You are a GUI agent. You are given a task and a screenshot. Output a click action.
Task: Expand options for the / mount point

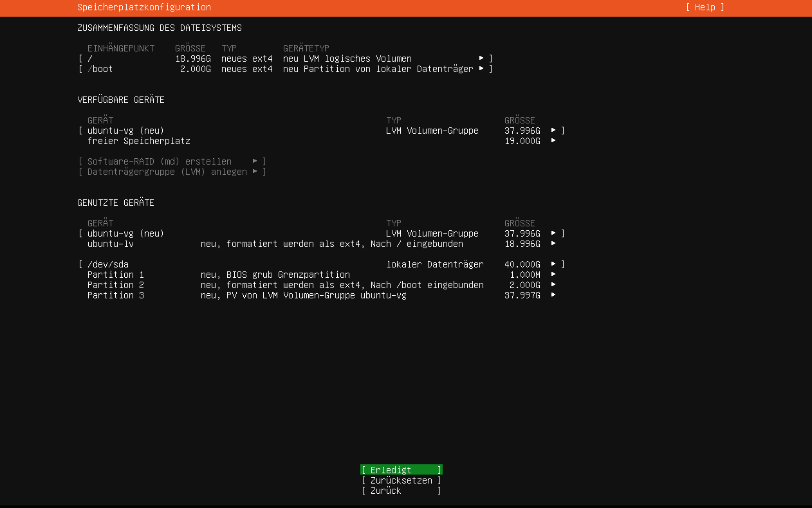pos(481,59)
